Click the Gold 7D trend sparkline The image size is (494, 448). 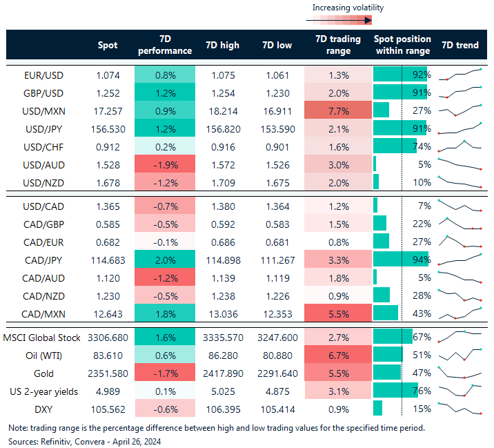(460, 373)
